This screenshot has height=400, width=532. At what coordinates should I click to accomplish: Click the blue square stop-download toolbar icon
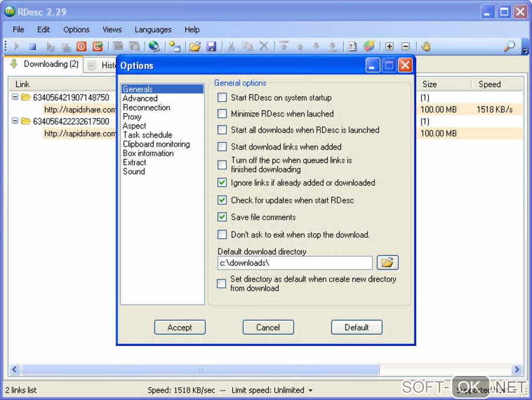point(32,46)
